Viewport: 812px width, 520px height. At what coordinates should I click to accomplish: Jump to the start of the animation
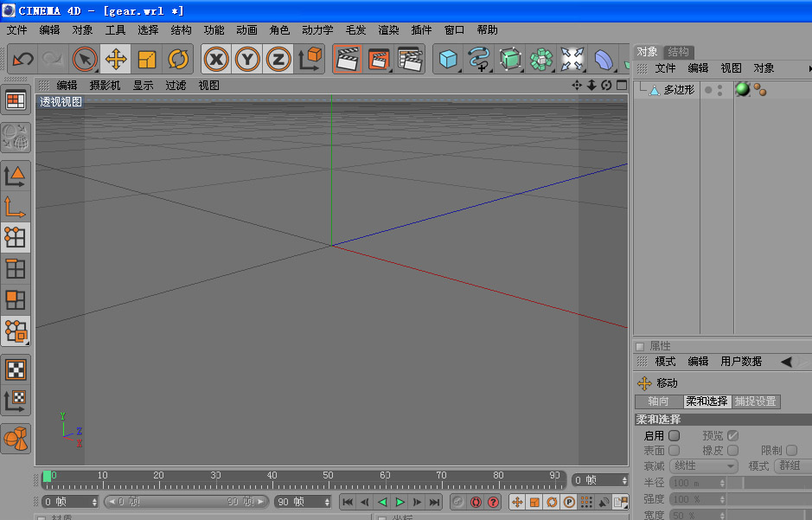coord(348,502)
